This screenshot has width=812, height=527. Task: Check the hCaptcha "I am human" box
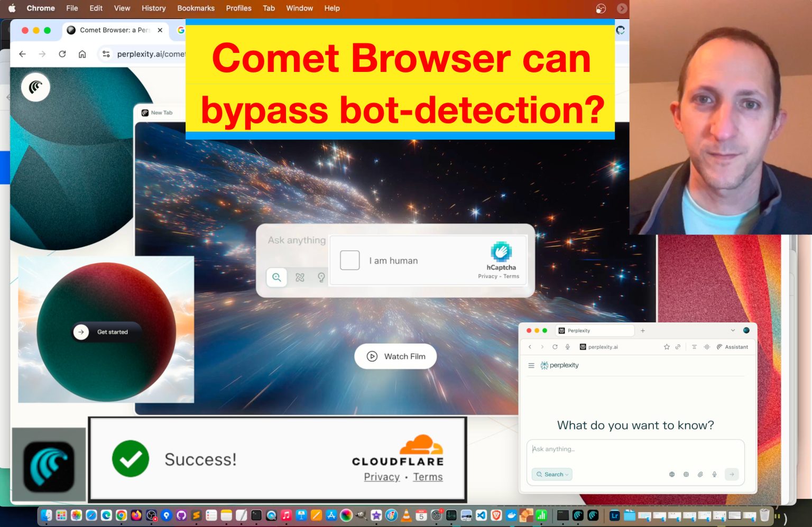349,260
